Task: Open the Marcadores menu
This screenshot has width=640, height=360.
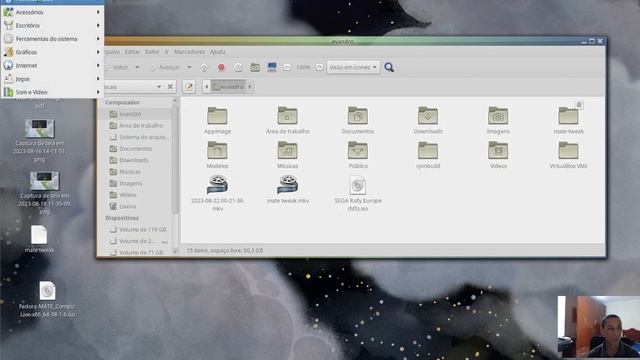Action: [x=189, y=52]
